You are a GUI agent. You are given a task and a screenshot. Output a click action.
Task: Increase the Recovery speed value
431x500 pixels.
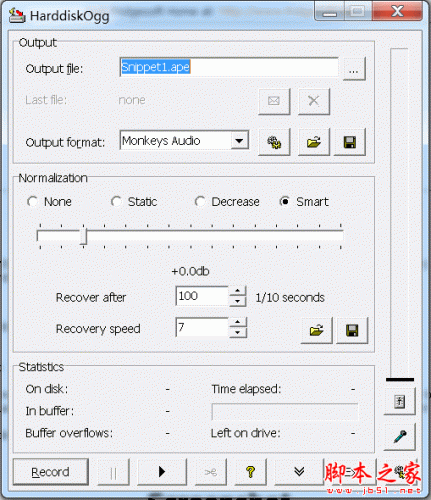[x=237, y=322]
